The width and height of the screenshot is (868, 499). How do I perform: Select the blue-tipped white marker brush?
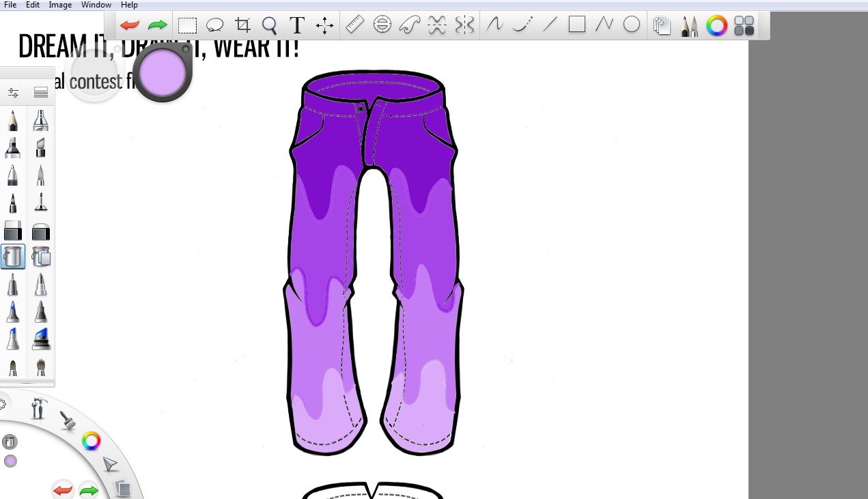click(13, 339)
